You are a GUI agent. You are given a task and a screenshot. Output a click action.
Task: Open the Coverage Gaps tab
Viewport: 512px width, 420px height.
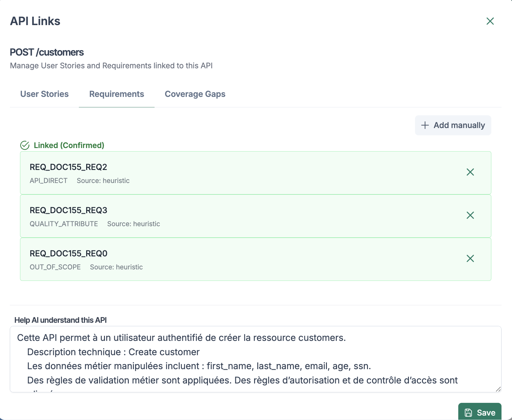[195, 94]
